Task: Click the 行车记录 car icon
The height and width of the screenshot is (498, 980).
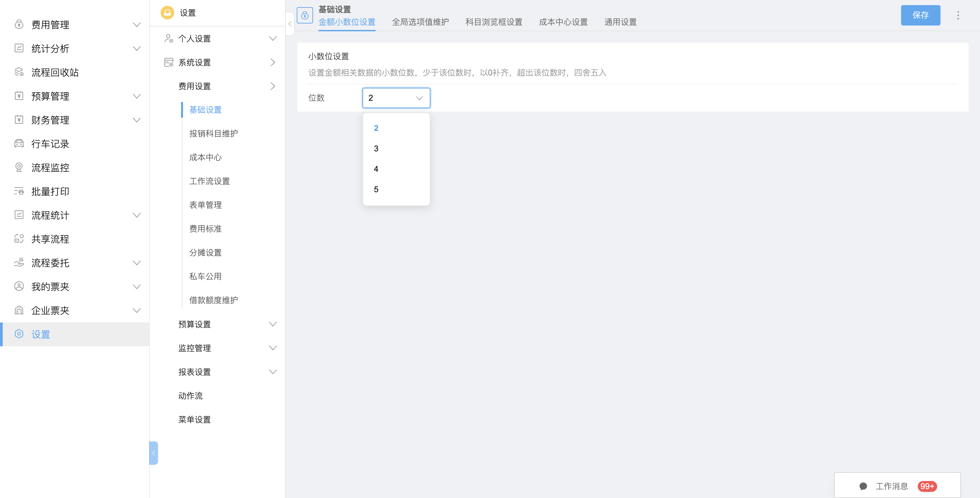Action: point(19,144)
